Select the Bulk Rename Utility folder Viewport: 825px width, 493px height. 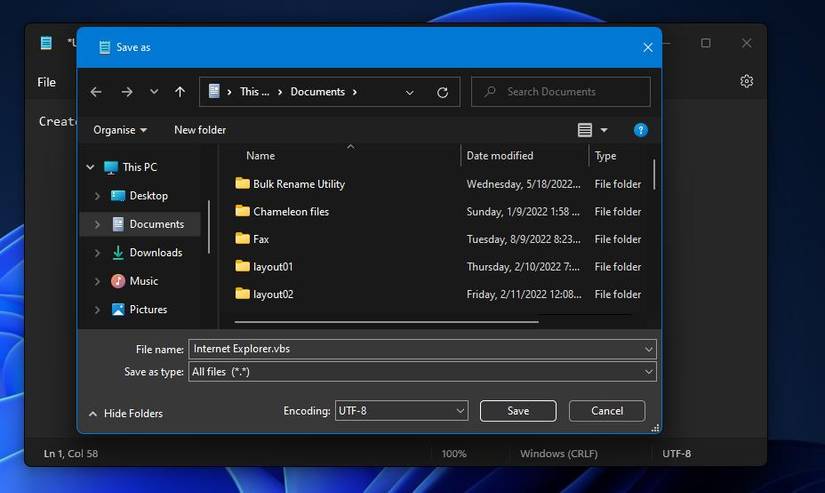click(x=299, y=184)
